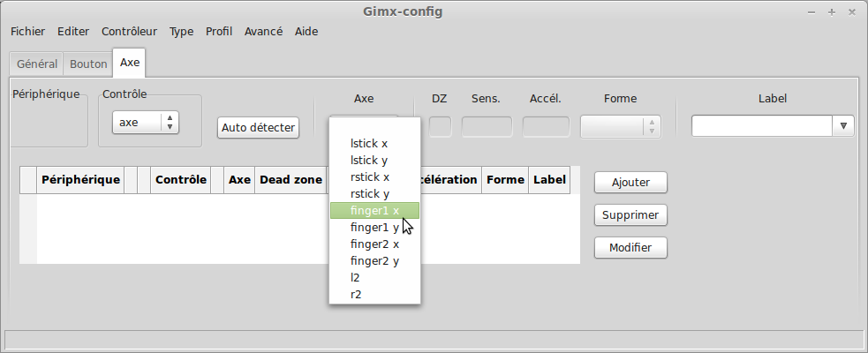868x353 pixels.
Task: Click the Sens. input field
Action: coord(487,127)
